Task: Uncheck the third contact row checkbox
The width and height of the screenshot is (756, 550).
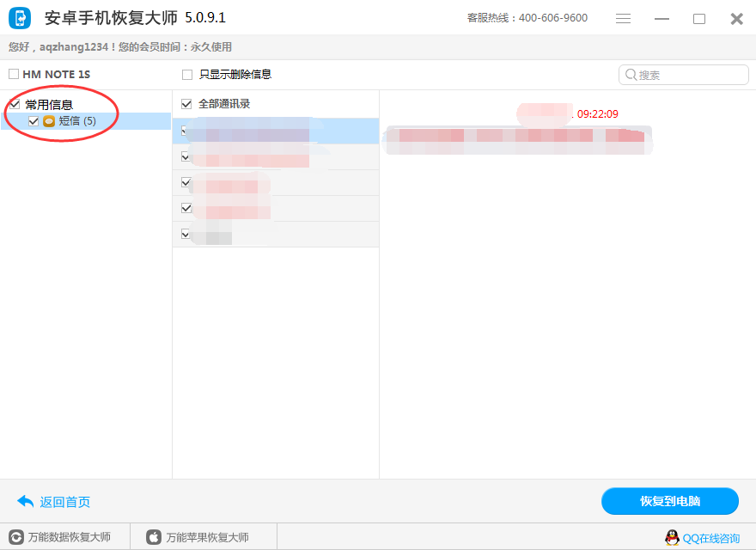Action: (186, 182)
